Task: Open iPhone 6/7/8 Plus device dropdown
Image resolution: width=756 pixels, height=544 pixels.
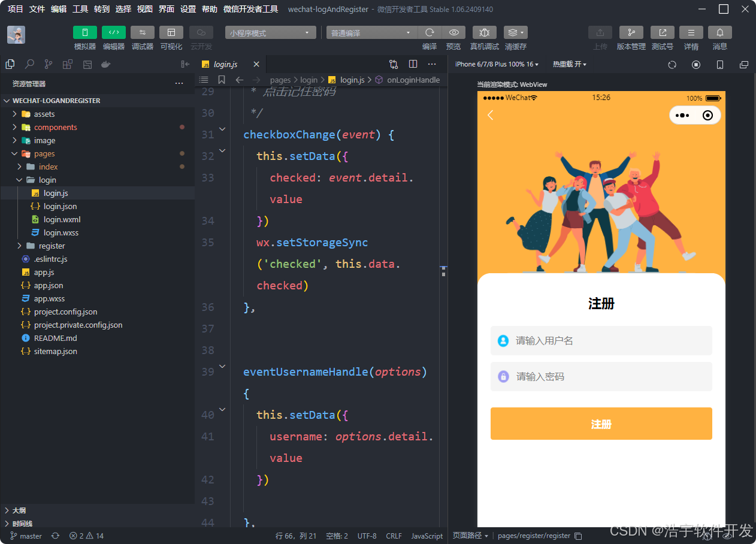Action: pyautogui.click(x=497, y=64)
